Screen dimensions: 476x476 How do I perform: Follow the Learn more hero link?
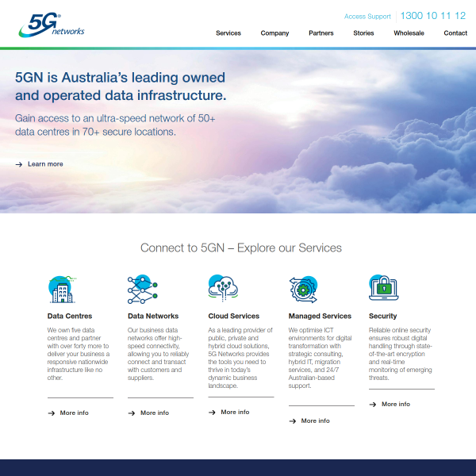pyautogui.click(x=45, y=164)
